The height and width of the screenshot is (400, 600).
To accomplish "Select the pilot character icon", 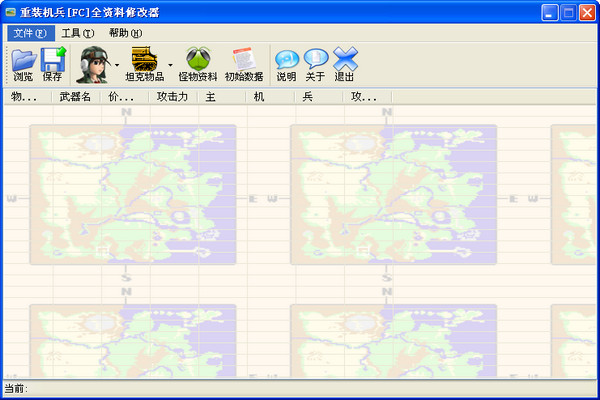I will (93, 64).
